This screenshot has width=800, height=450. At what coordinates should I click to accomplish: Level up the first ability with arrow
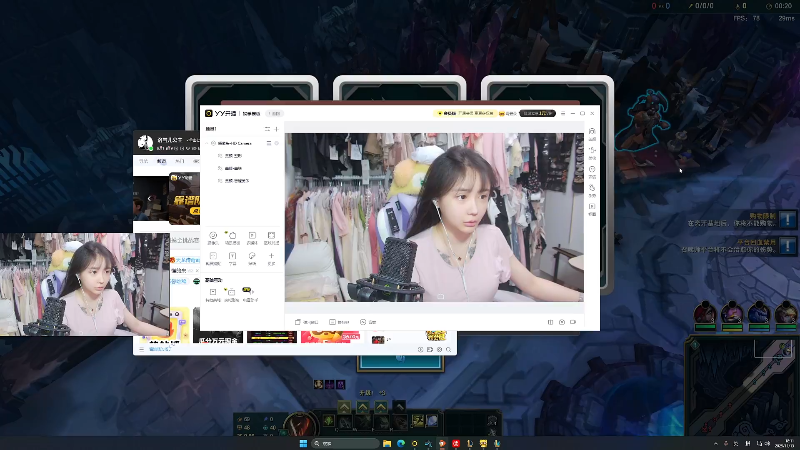[x=344, y=407]
